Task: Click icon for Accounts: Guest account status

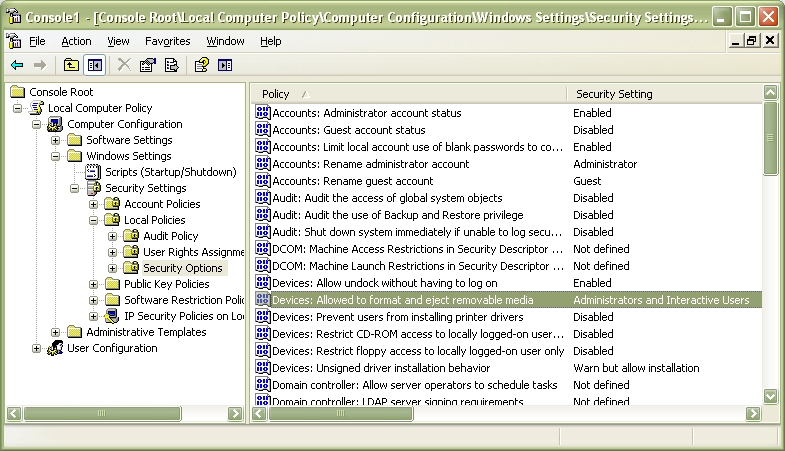Action: (x=262, y=130)
